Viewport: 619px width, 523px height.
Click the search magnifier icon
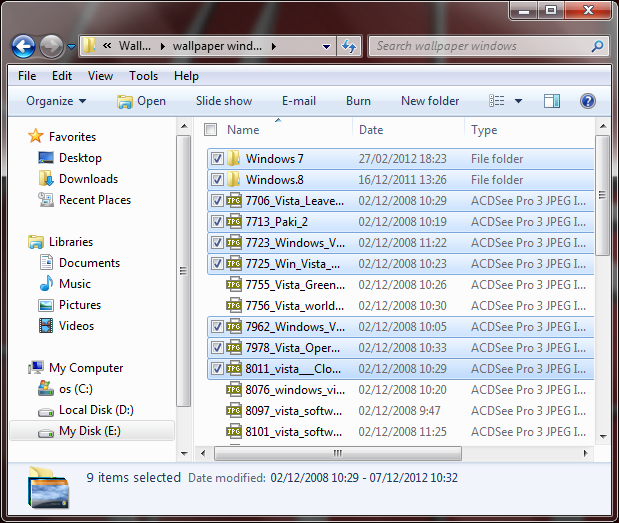pyautogui.click(x=597, y=46)
